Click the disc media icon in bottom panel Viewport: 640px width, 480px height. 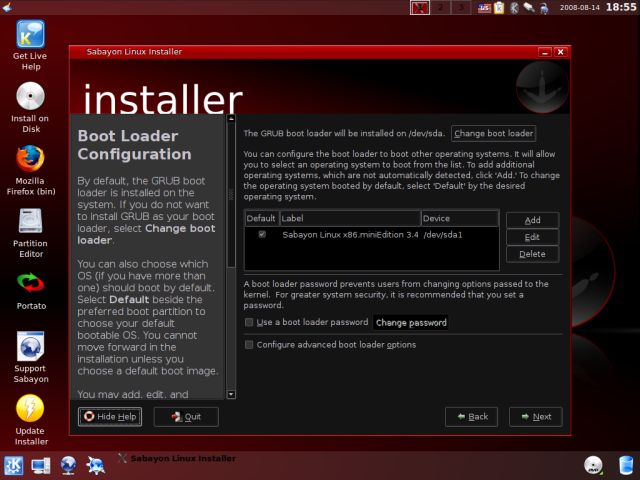pos(593,465)
